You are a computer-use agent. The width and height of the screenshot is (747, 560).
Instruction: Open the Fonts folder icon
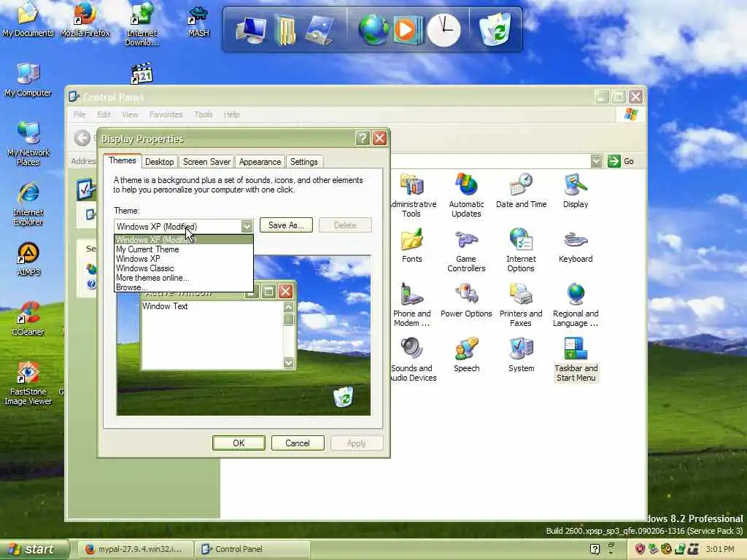412,245
